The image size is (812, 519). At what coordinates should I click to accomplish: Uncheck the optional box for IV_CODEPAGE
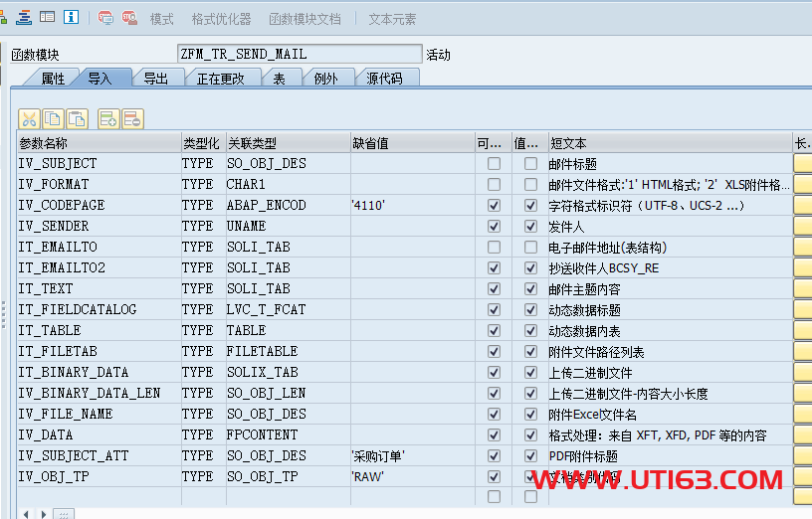pos(494,205)
